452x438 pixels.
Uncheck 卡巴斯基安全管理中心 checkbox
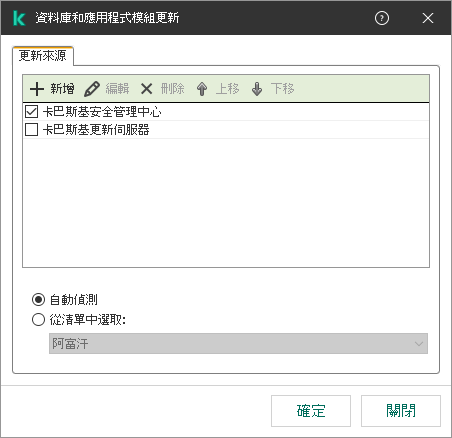point(31,111)
